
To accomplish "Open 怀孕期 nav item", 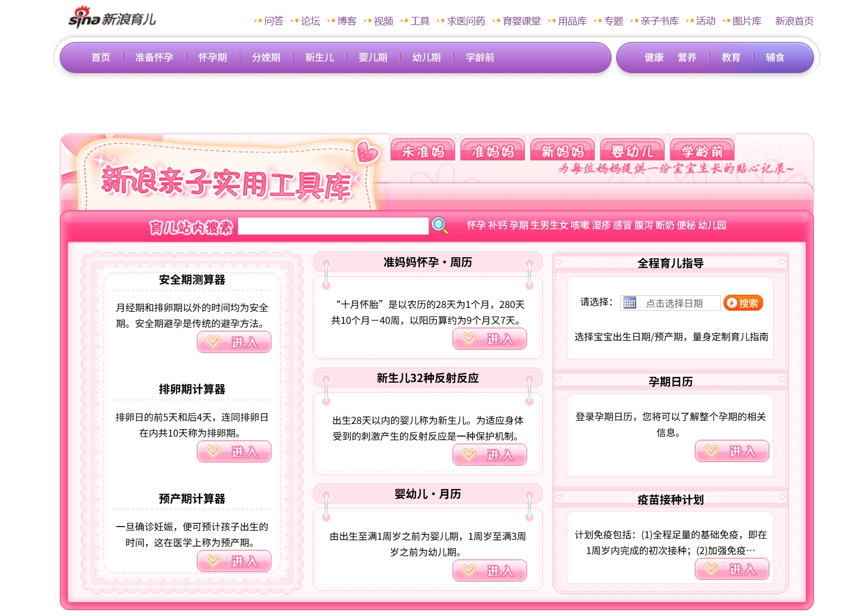I will coord(213,57).
